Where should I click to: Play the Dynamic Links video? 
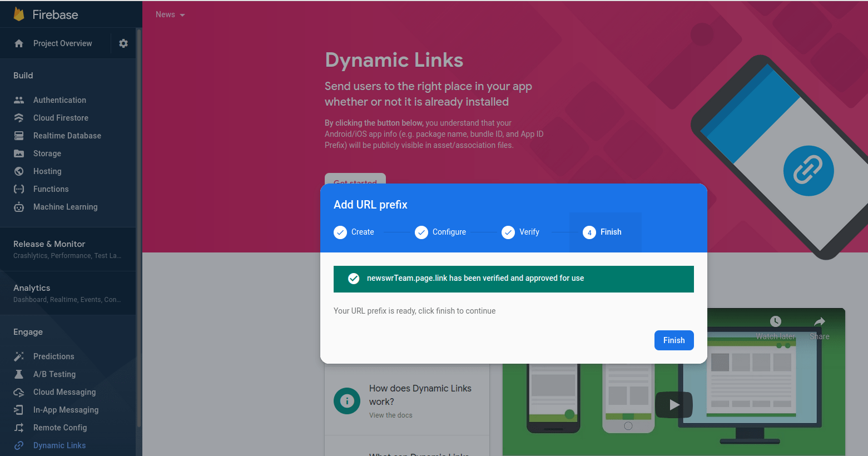[674, 405]
